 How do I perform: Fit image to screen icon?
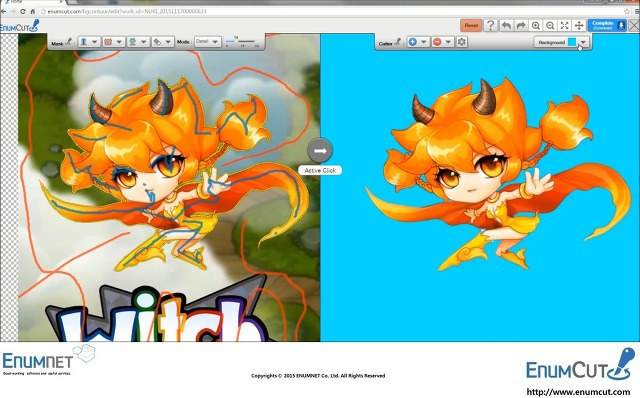[x=564, y=25]
